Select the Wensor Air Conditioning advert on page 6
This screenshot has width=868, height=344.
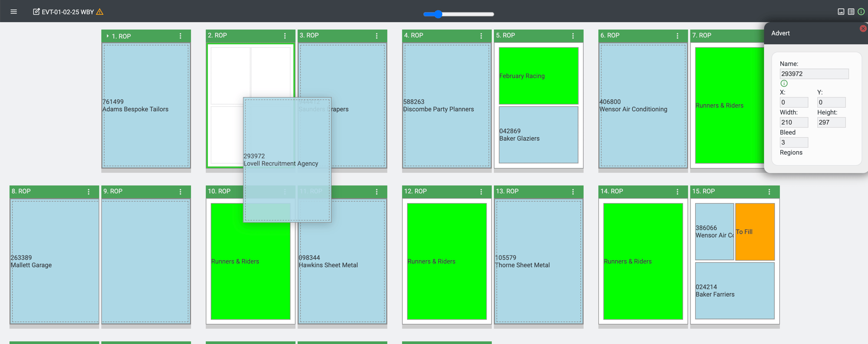(x=643, y=106)
